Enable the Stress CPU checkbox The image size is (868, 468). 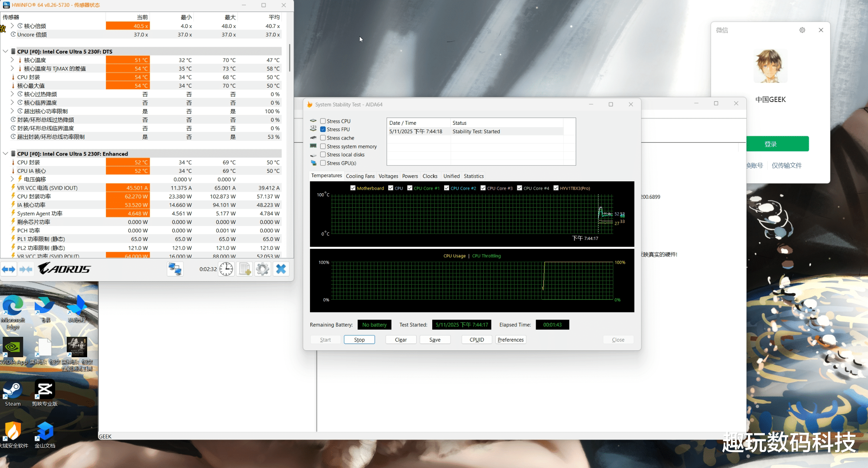[x=323, y=121]
